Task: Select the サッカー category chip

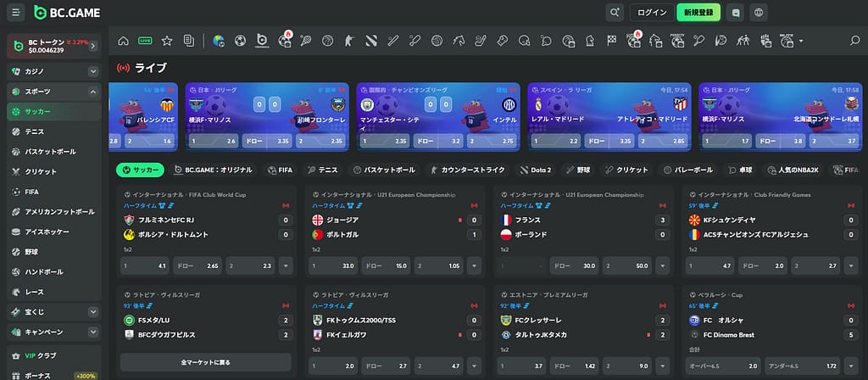Action: pyautogui.click(x=140, y=170)
